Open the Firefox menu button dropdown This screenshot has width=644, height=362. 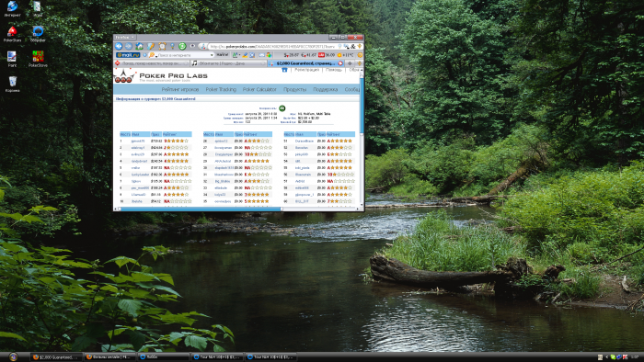coord(125,38)
